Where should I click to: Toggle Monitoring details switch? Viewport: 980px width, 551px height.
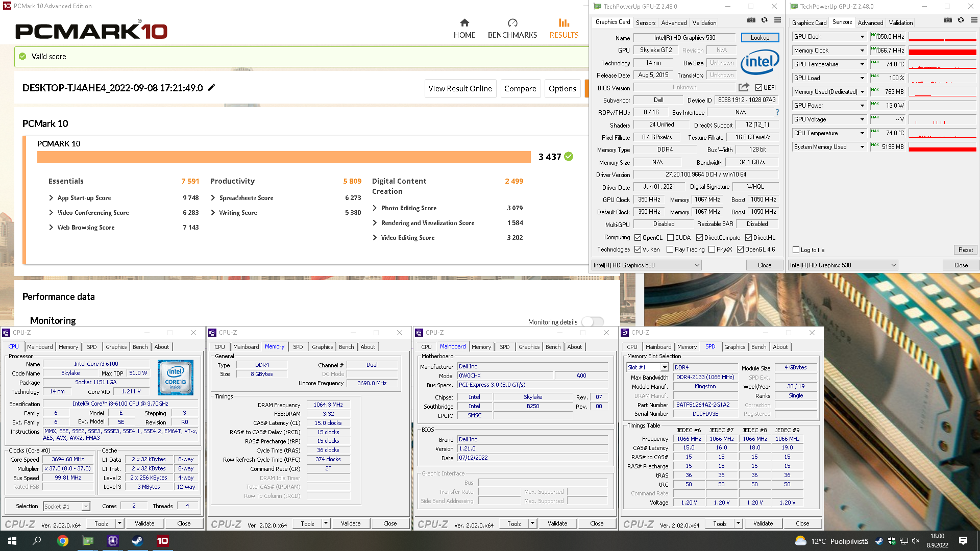(593, 322)
